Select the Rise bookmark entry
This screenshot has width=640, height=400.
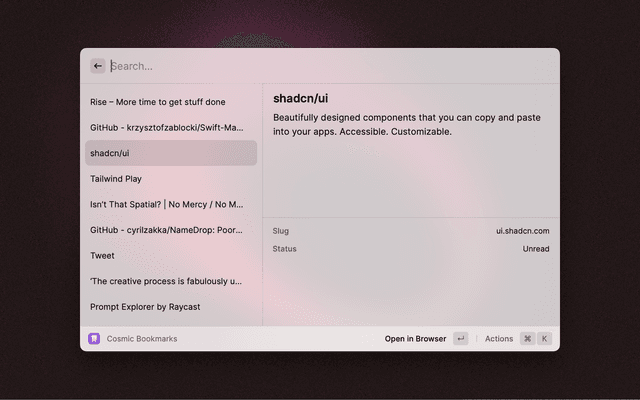coord(158,102)
